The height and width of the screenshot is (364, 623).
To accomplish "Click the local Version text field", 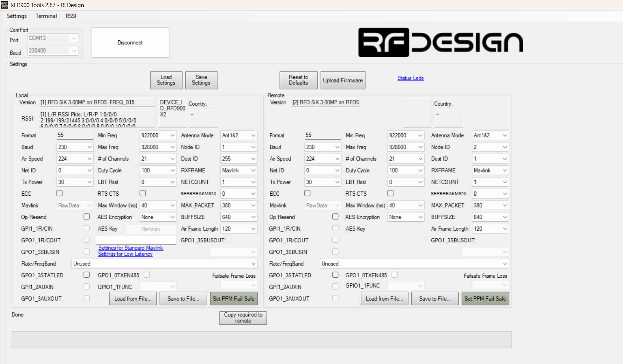I will [x=73, y=102].
